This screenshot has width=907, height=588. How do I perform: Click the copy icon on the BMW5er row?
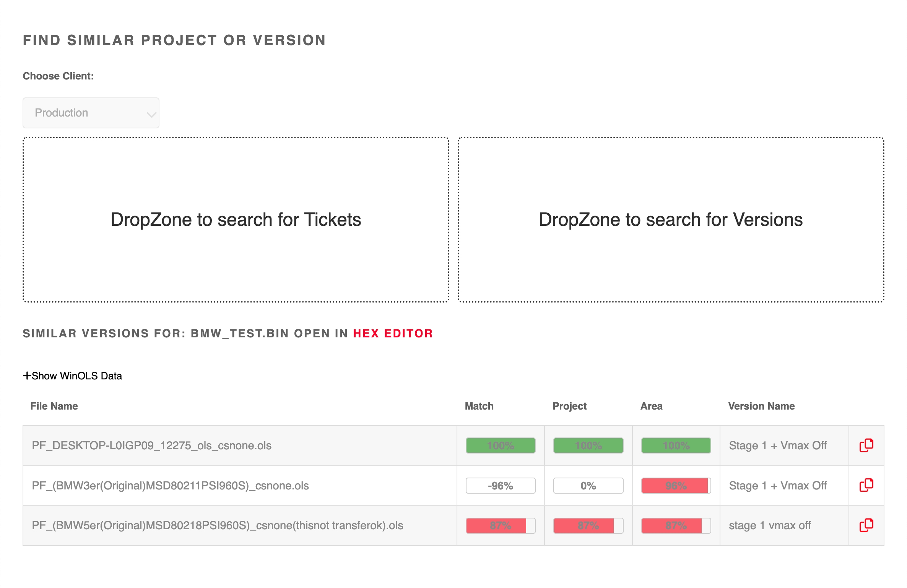point(866,525)
